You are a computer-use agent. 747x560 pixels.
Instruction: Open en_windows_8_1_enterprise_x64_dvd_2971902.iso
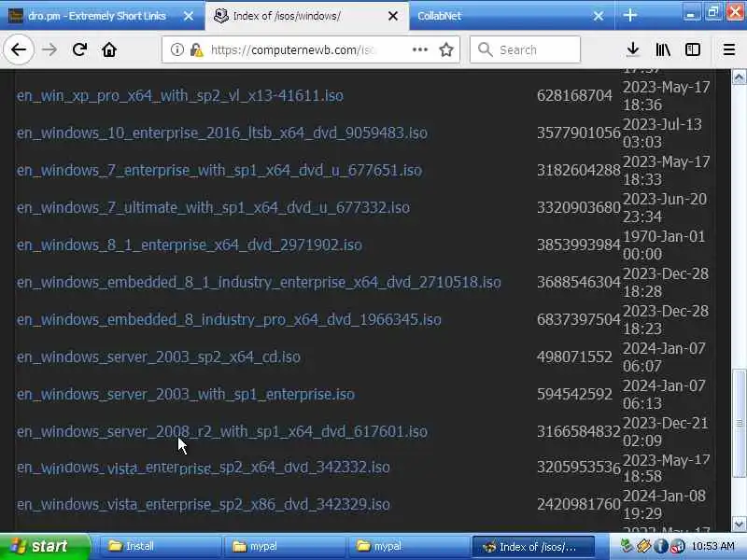190,245
